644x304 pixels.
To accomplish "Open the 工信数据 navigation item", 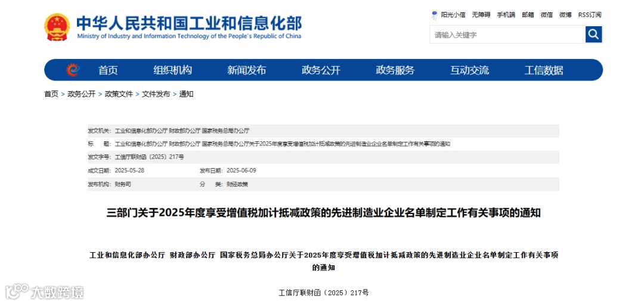I will click(x=544, y=70).
